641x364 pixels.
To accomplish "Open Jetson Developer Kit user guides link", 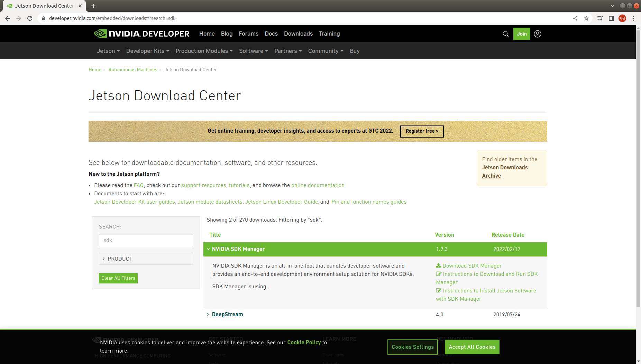I will pos(135,202).
